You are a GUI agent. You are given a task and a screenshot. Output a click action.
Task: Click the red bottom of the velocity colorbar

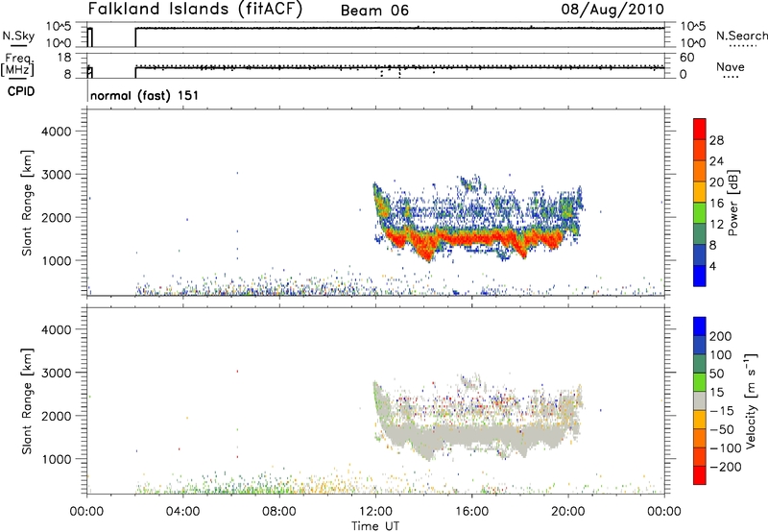(x=700, y=475)
